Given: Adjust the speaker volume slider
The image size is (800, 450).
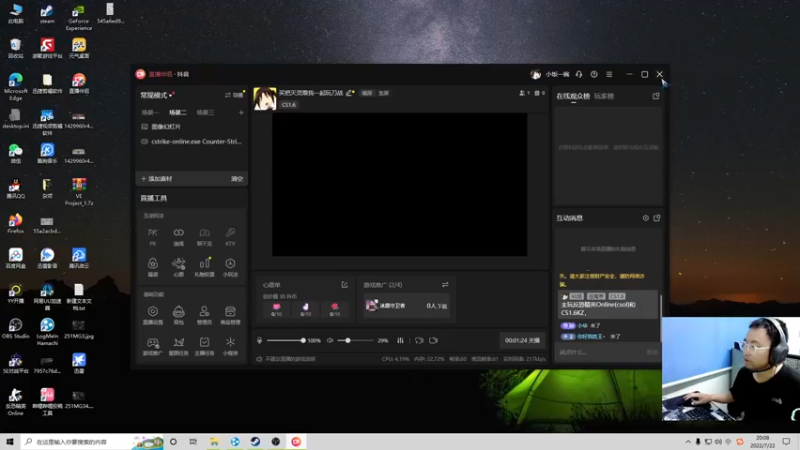Looking at the screenshot, I should 356,340.
